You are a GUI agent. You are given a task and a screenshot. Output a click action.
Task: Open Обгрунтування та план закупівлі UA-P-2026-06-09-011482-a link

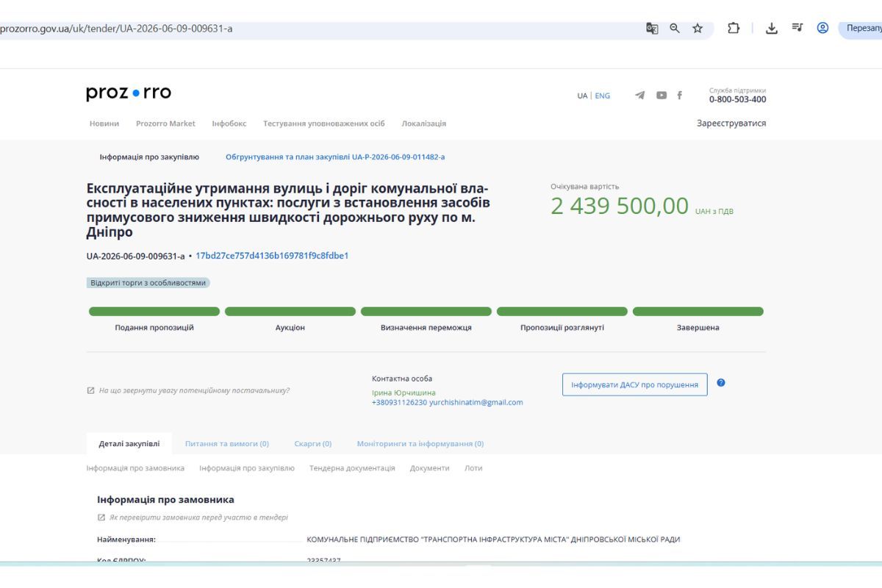(335, 157)
